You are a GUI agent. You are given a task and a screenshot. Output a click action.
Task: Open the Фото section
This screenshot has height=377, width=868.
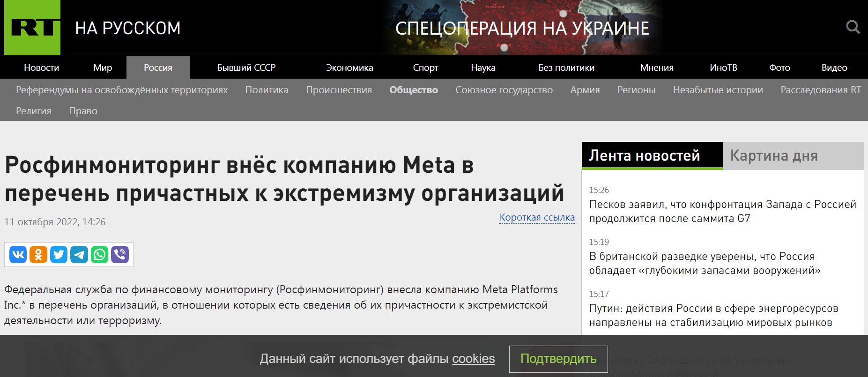779,67
